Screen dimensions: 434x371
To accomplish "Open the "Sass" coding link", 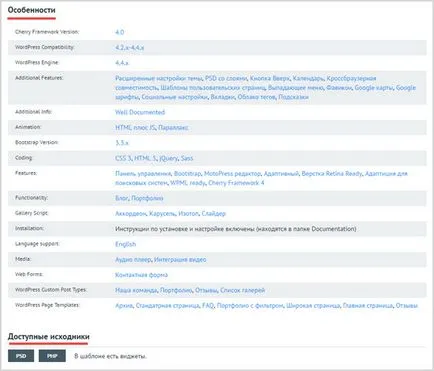I will pos(187,158).
